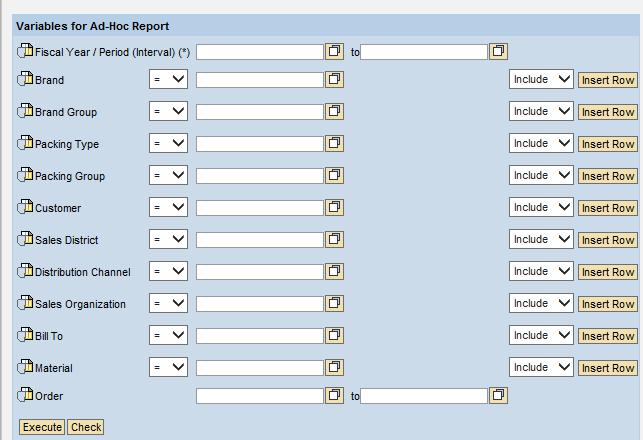The width and height of the screenshot is (643, 440).
Task: Open value help for Distribution Channel field
Action: [x=334, y=271]
